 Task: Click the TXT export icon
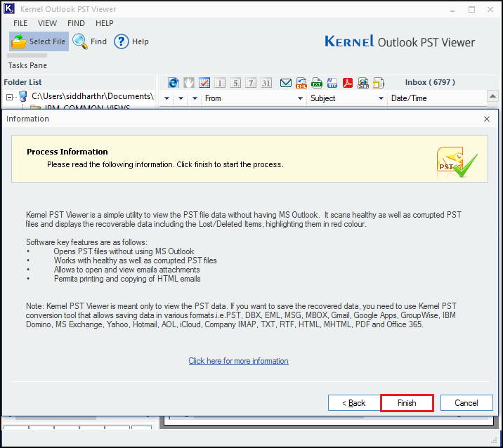pos(317,83)
